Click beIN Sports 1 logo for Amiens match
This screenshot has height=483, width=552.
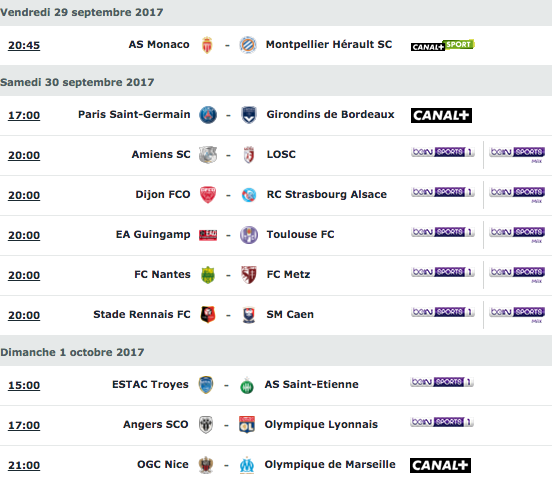(x=443, y=152)
